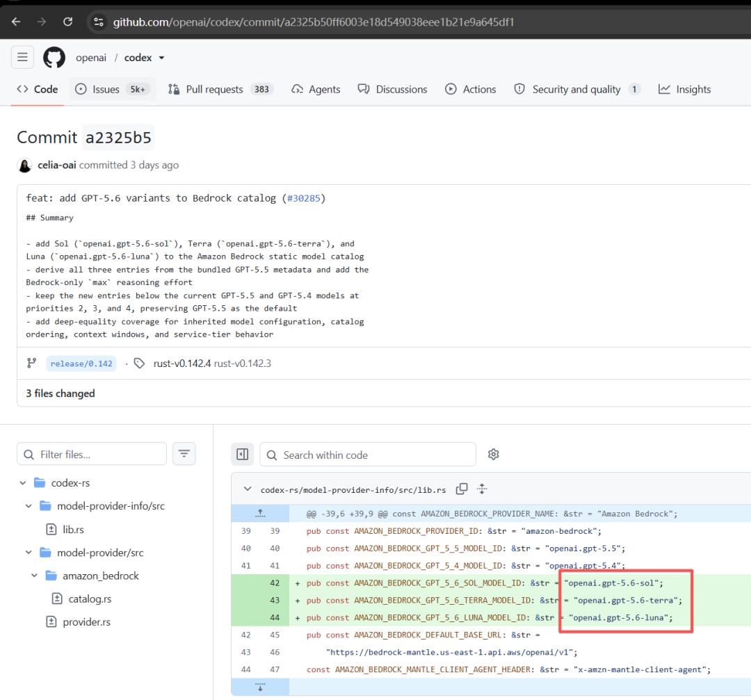The image size is (751, 700).
Task: Reload the page with refresh icon
Action: tap(68, 22)
